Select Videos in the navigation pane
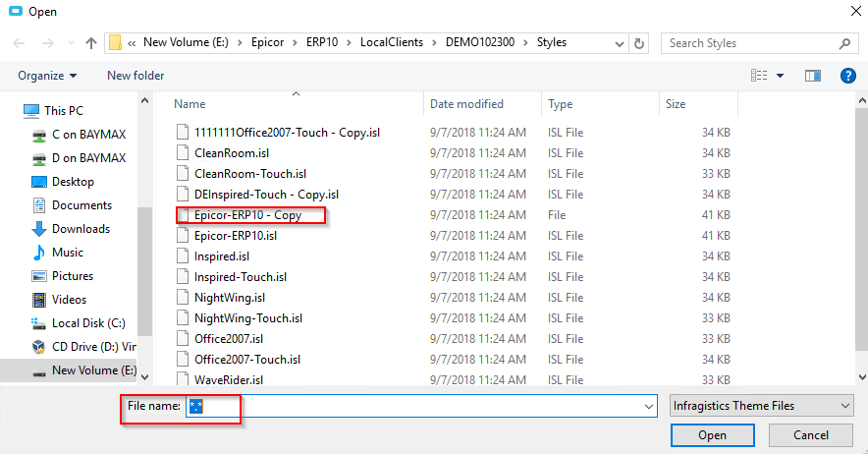Viewport: 868px width, 454px height. point(59,300)
